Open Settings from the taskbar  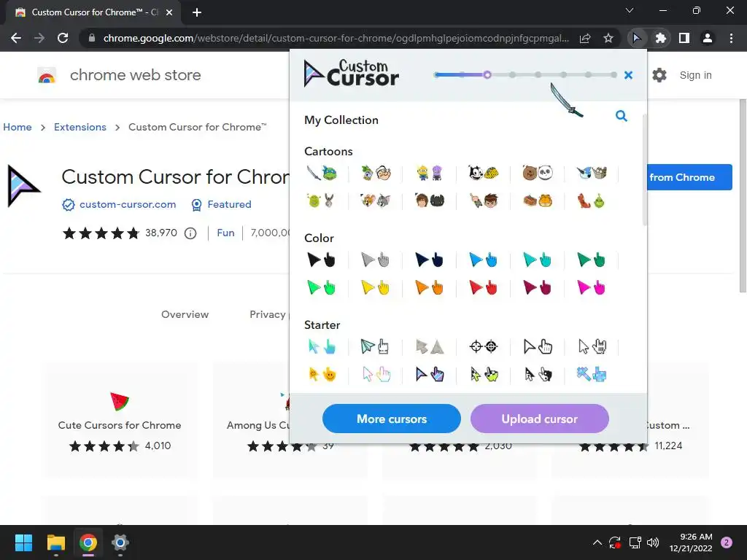120,542
